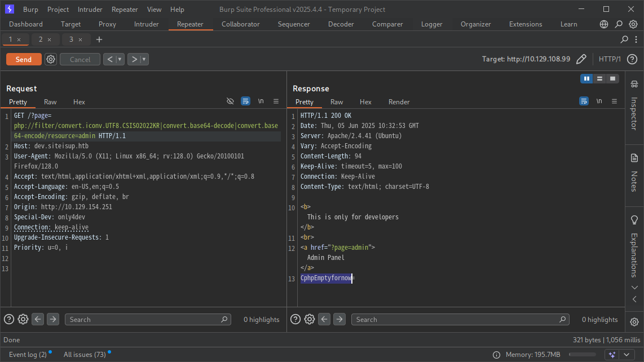Click the memory usage bar

click(583, 355)
